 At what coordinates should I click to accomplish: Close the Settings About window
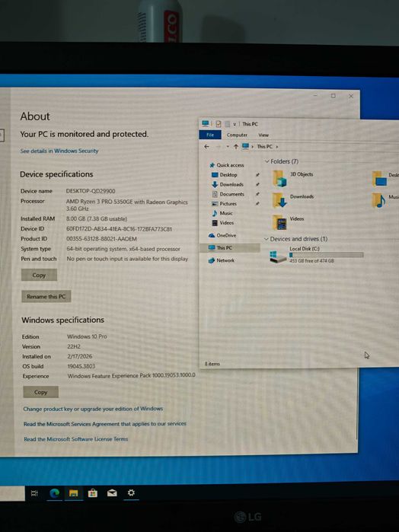point(351,97)
